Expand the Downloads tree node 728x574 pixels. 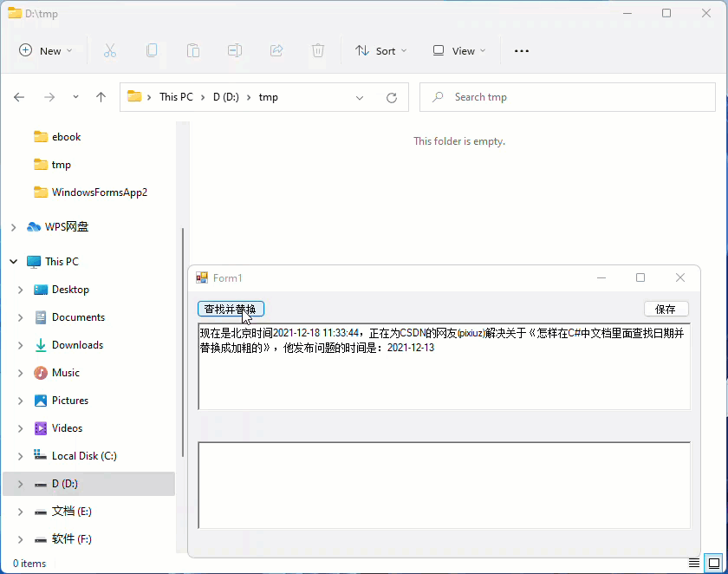point(21,345)
